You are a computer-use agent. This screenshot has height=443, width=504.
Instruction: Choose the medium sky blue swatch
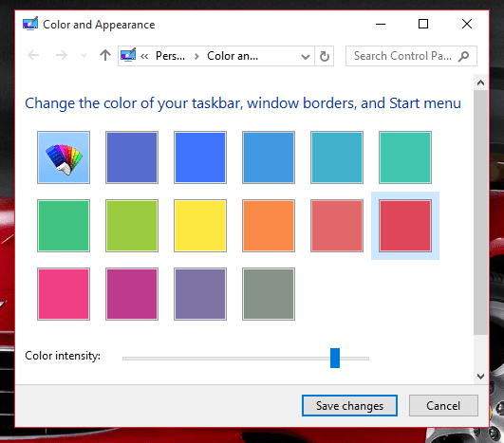pyautogui.click(x=269, y=157)
